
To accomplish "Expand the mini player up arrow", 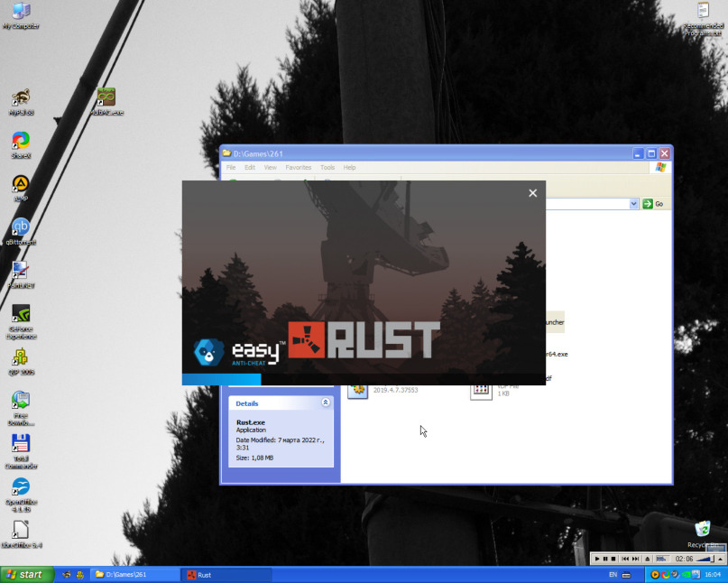I will (x=721, y=559).
